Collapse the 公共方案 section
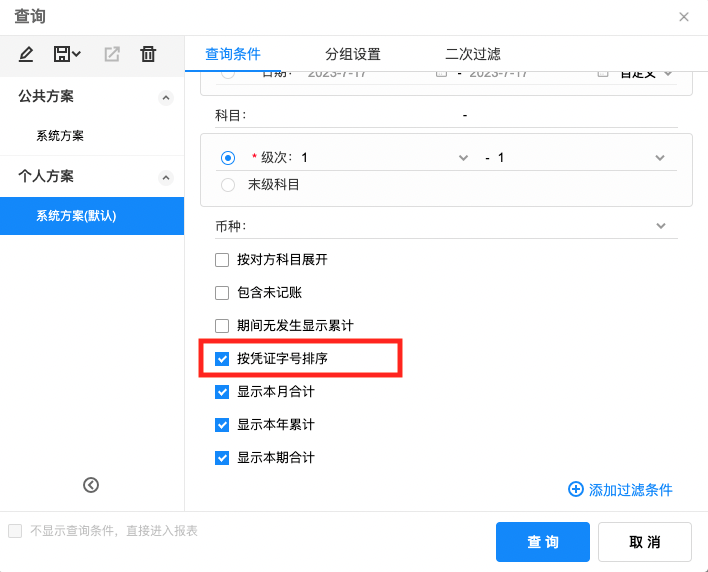 click(166, 97)
